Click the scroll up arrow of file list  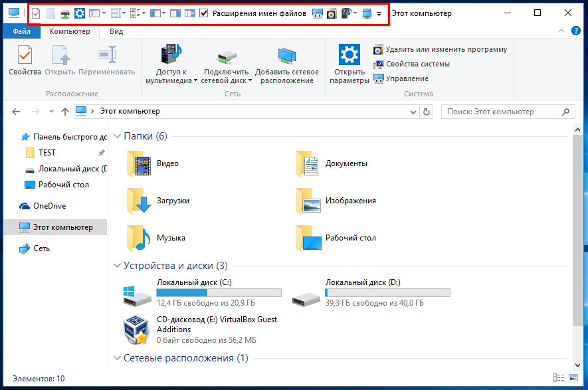(577, 130)
